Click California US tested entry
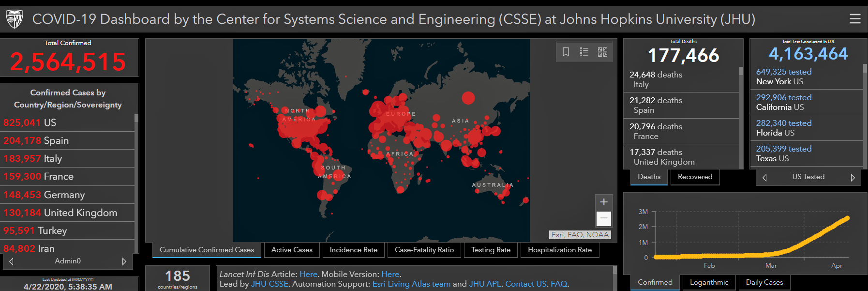The image size is (868, 291). point(807,102)
